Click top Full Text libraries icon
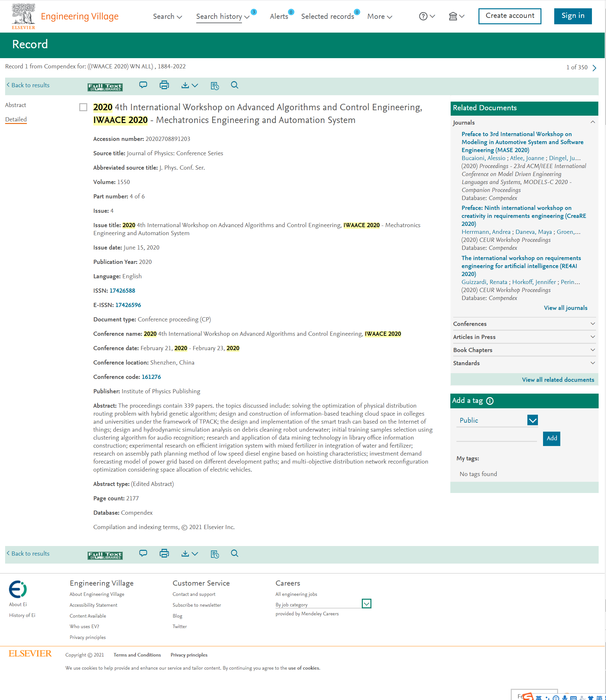The height and width of the screenshot is (700, 606). (x=105, y=87)
